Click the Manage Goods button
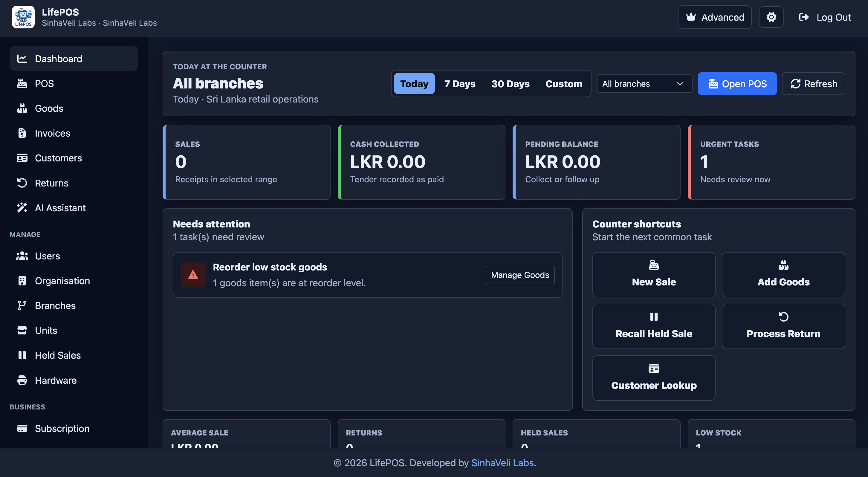The width and height of the screenshot is (868, 477). click(520, 275)
